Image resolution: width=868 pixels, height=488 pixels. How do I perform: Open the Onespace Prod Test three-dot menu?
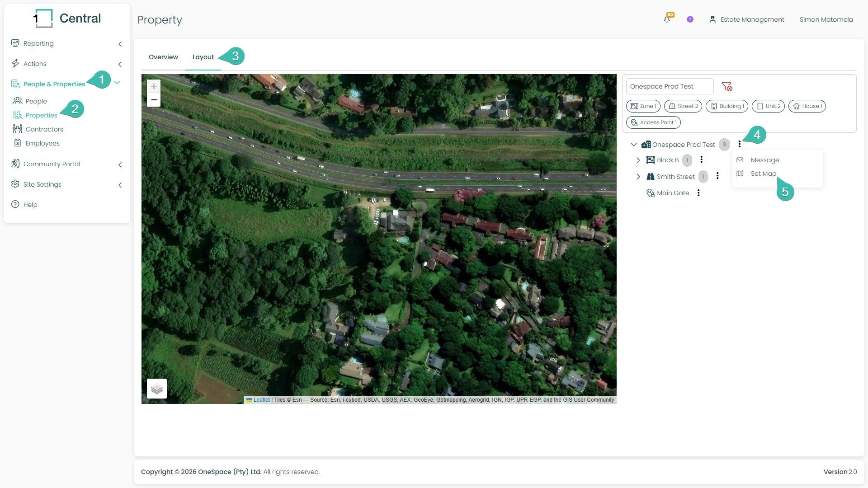tap(739, 144)
